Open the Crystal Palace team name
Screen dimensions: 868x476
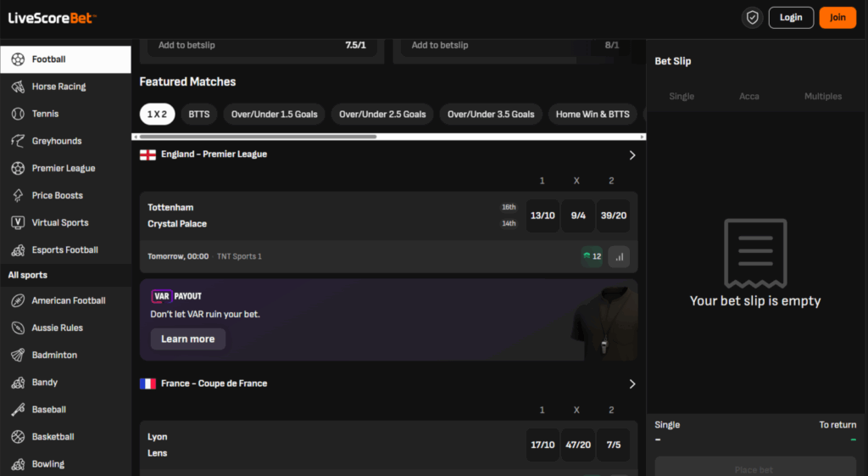[x=177, y=224]
